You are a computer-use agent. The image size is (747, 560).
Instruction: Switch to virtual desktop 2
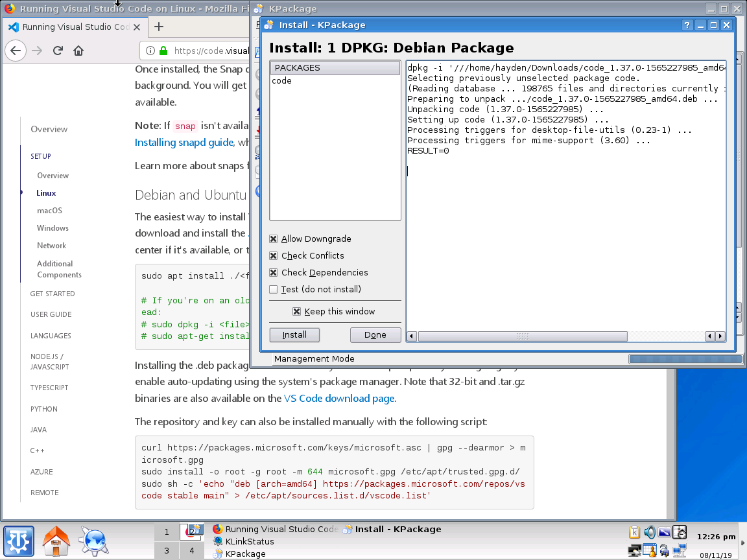pyautogui.click(x=191, y=532)
